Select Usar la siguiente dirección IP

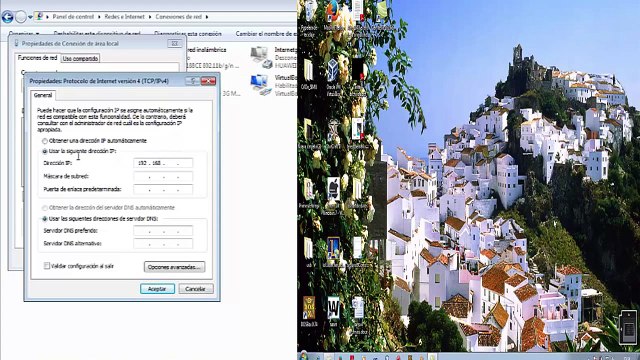[45, 151]
